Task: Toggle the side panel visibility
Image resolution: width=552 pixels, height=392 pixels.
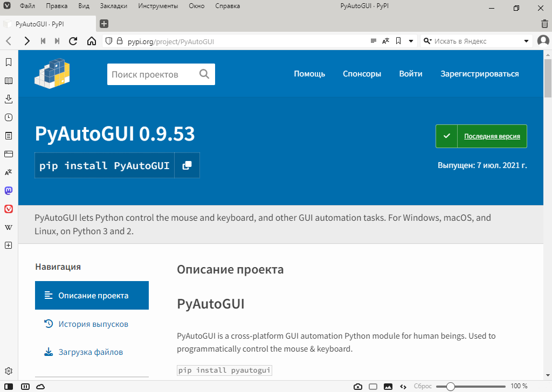Action: coord(9,386)
